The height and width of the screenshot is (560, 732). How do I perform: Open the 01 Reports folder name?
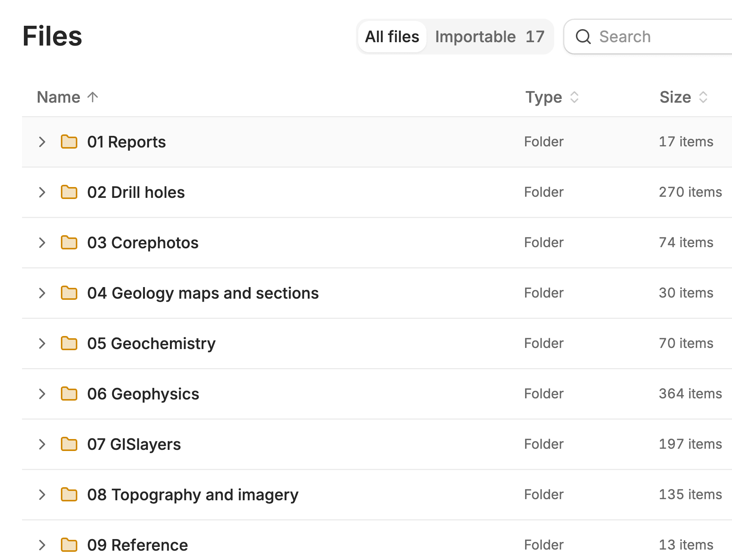point(127,142)
